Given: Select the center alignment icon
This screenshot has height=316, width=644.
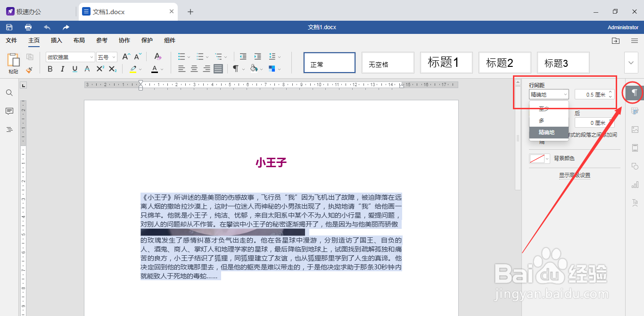Looking at the screenshot, I should click(194, 69).
